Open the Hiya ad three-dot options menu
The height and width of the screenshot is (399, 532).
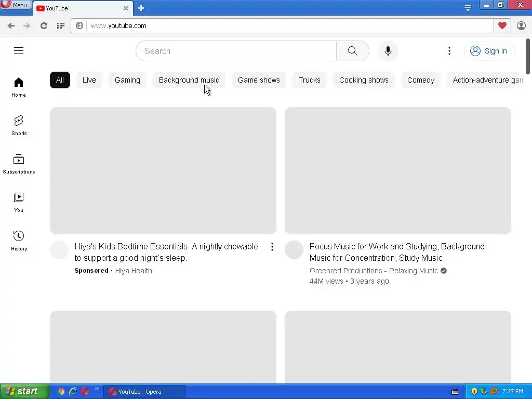[272, 247]
